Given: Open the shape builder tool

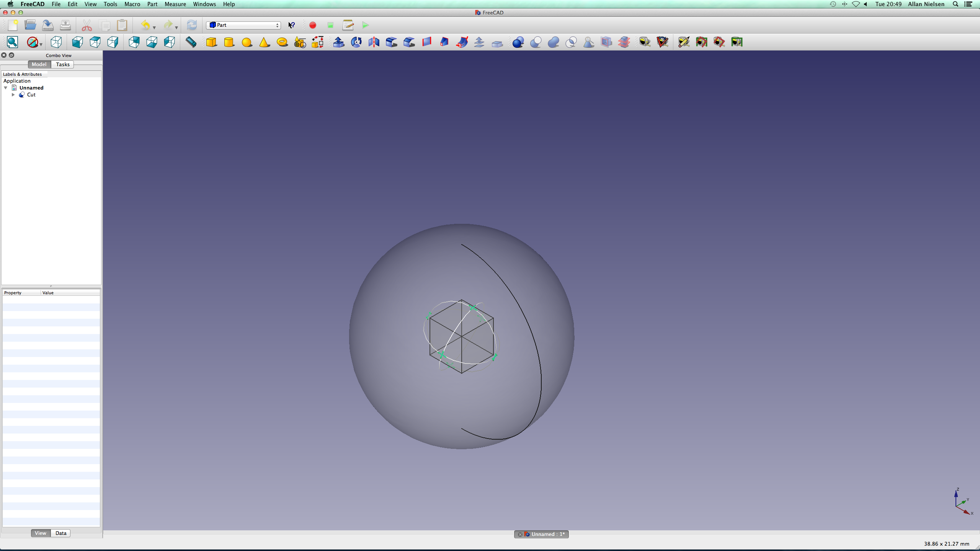Looking at the screenshot, I should [x=317, y=42].
